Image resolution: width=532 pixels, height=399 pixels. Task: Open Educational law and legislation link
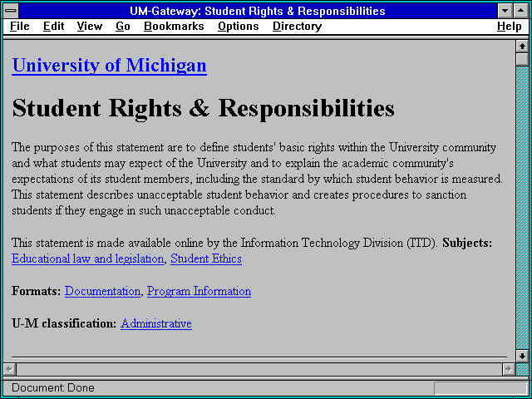pyautogui.click(x=87, y=259)
